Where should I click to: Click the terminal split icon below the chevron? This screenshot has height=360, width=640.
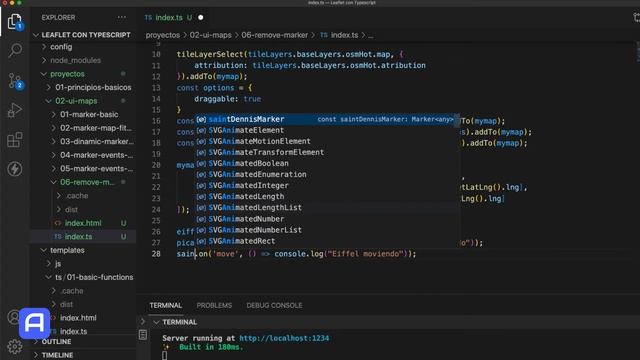pyautogui.click(x=143, y=335)
